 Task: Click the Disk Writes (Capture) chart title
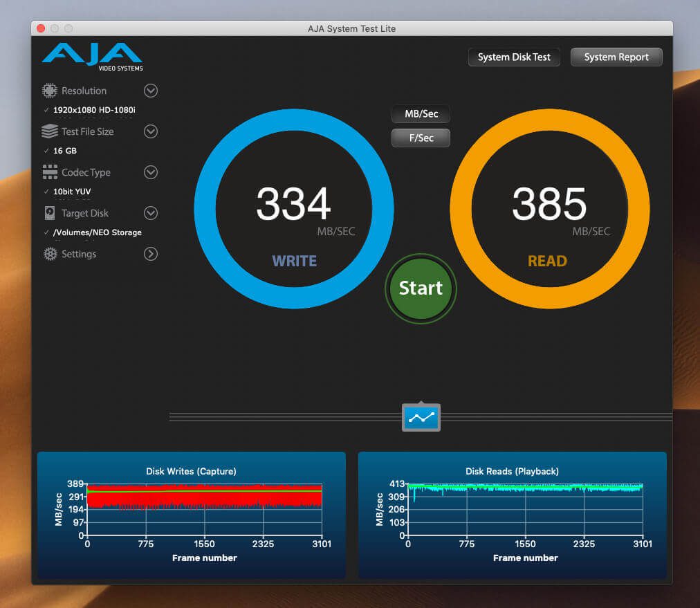(x=191, y=472)
